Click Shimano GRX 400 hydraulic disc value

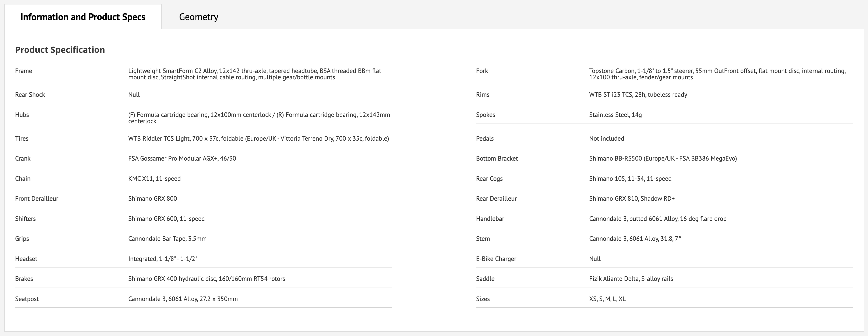207,279
